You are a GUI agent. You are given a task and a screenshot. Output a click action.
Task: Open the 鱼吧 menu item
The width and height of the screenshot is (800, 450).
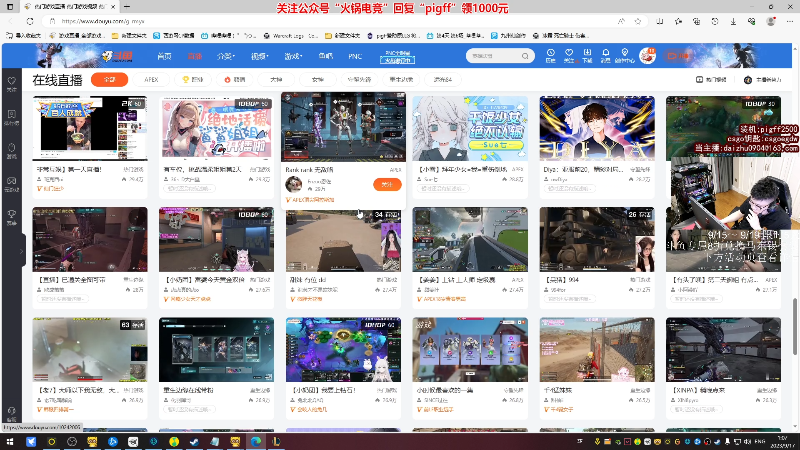point(326,56)
